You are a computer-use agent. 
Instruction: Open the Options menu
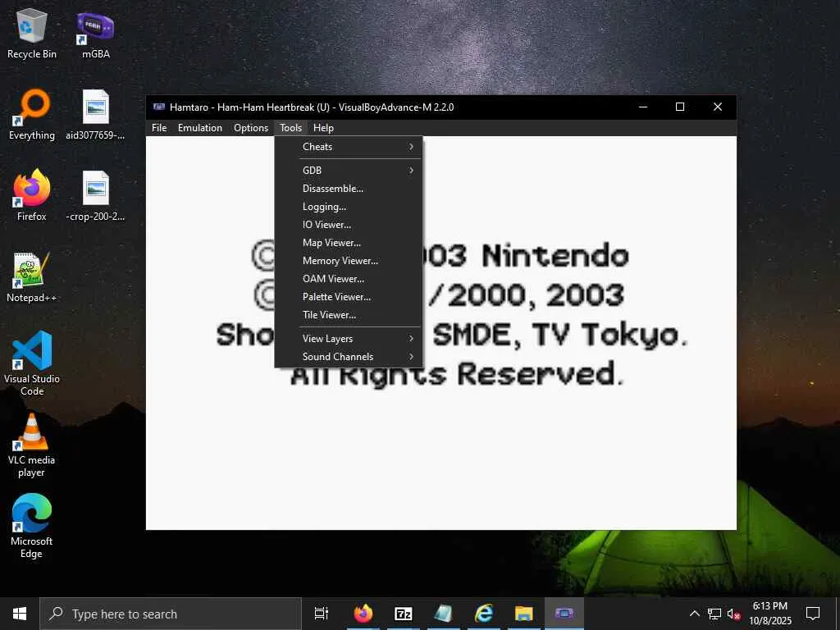coord(251,127)
